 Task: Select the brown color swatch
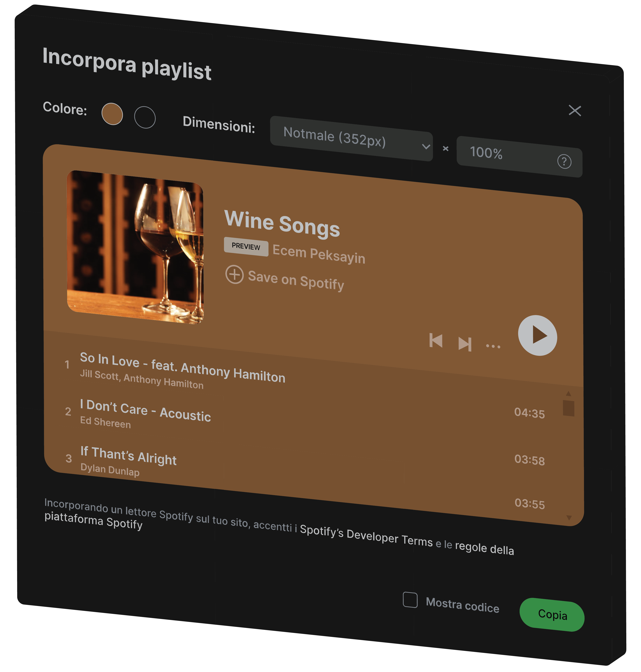[112, 114]
